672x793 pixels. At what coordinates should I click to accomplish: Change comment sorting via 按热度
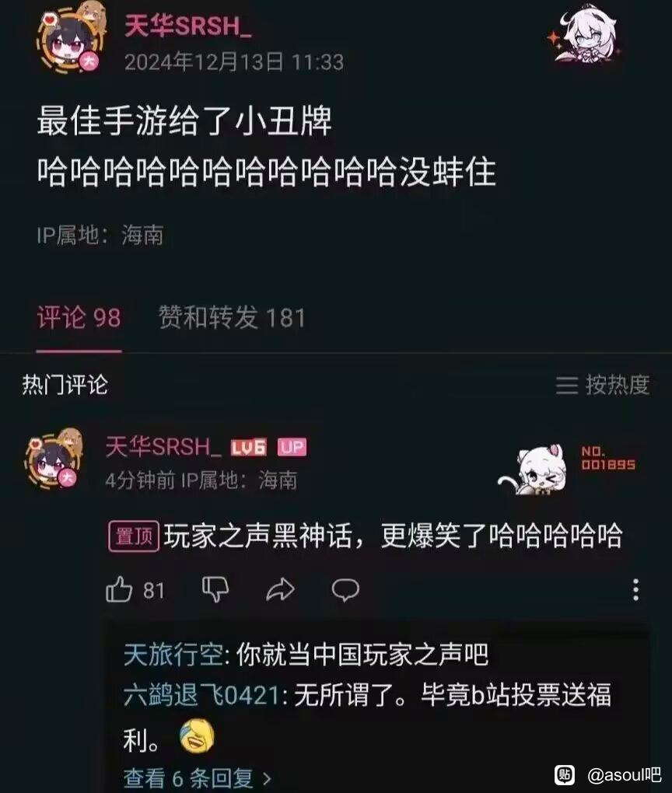(x=602, y=385)
